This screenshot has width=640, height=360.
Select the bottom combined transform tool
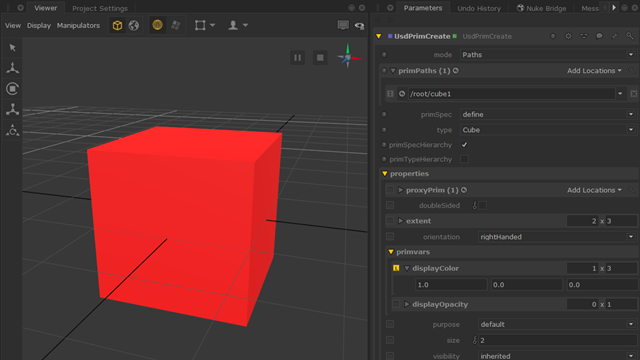13,130
